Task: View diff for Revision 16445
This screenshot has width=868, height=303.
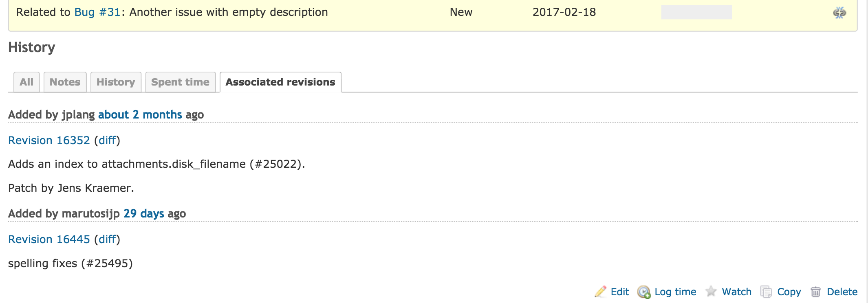Action: point(107,239)
